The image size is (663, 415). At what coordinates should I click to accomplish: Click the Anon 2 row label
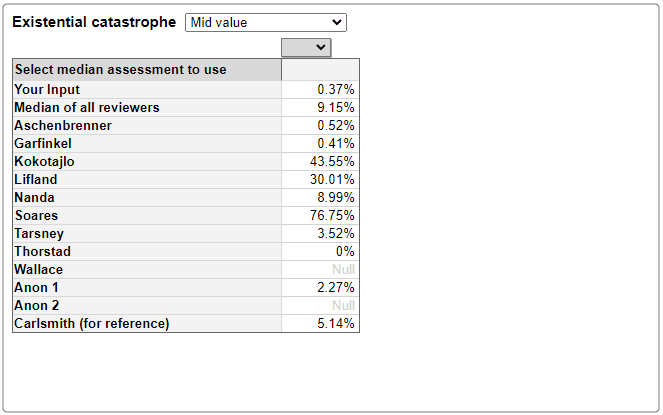point(37,305)
